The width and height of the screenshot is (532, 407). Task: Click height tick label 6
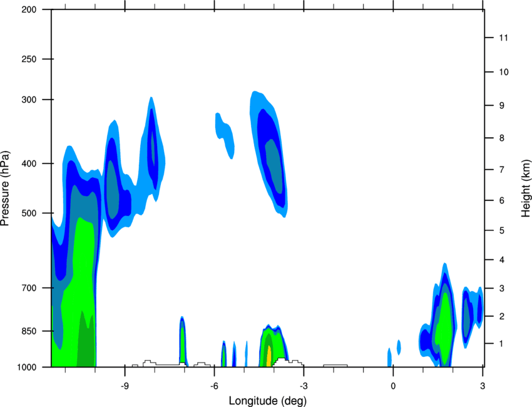502,200
